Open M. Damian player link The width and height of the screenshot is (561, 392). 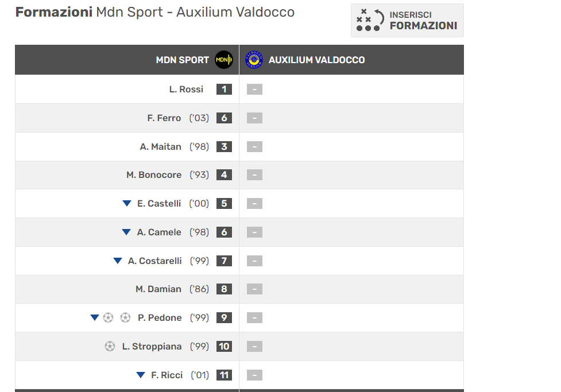point(158,289)
